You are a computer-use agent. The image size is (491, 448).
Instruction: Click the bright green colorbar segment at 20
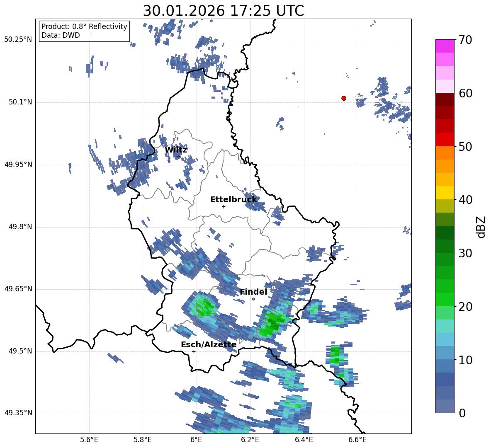[x=445, y=299]
